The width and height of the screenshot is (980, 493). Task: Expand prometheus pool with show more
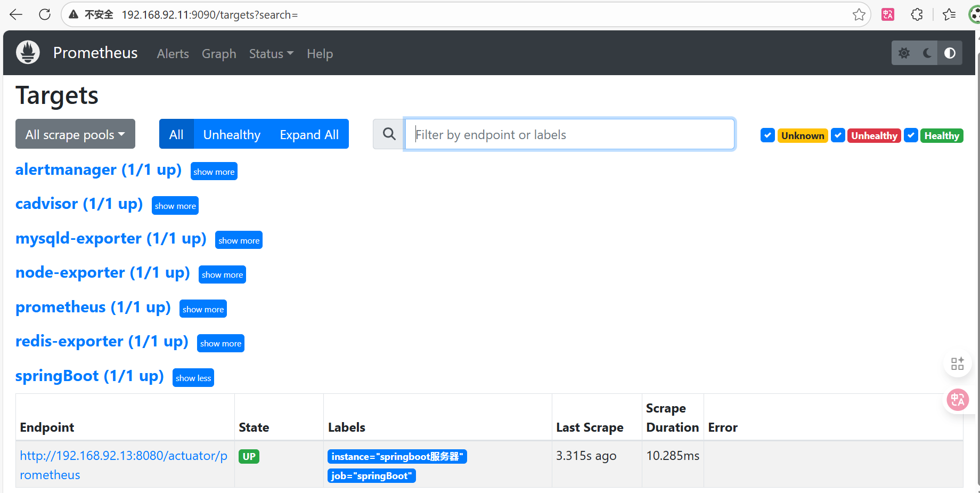[203, 309]
